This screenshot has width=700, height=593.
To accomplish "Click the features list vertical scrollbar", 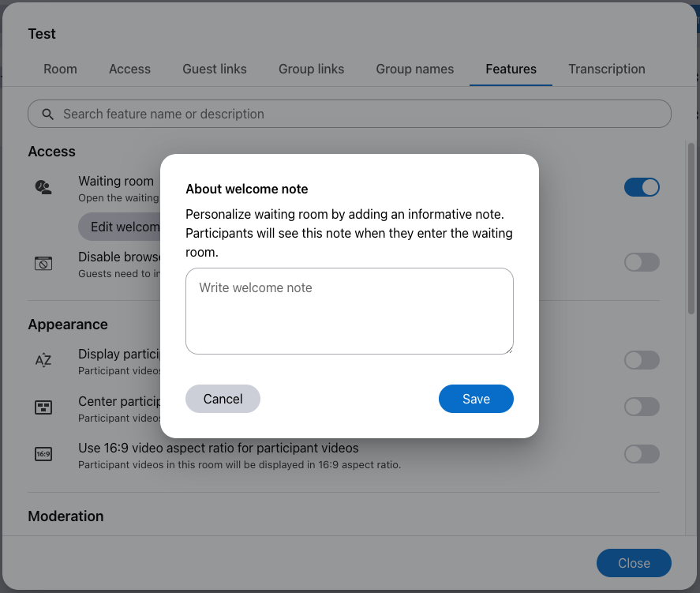I will coord(691,229).
